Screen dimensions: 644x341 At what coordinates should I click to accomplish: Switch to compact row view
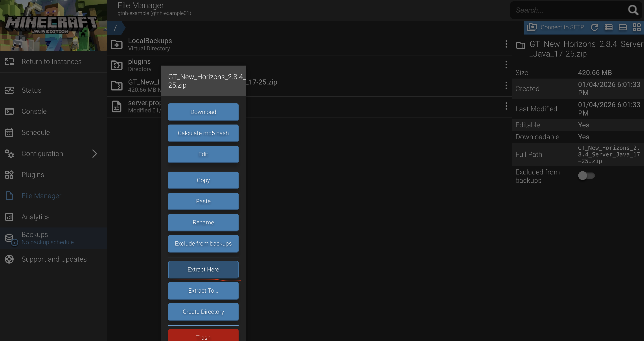[x=622, y=27]
